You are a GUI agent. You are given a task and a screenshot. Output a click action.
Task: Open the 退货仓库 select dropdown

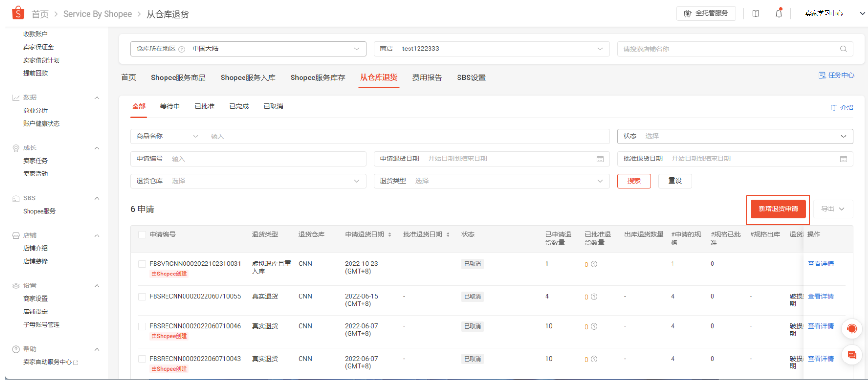(x=248, y=181)
